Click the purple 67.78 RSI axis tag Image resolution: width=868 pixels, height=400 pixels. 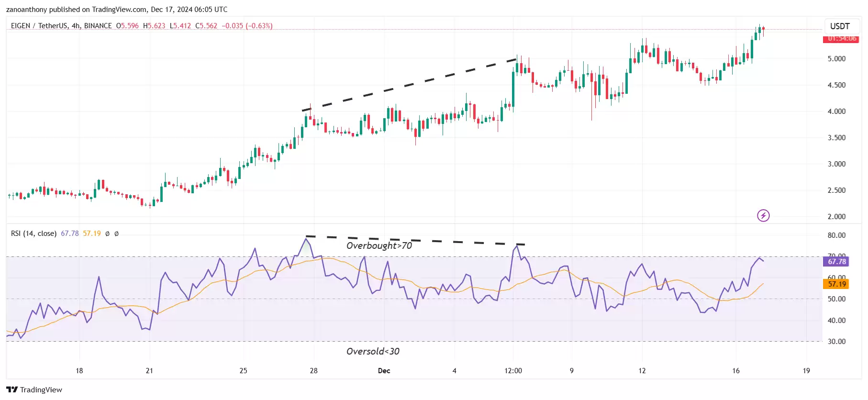837,261
